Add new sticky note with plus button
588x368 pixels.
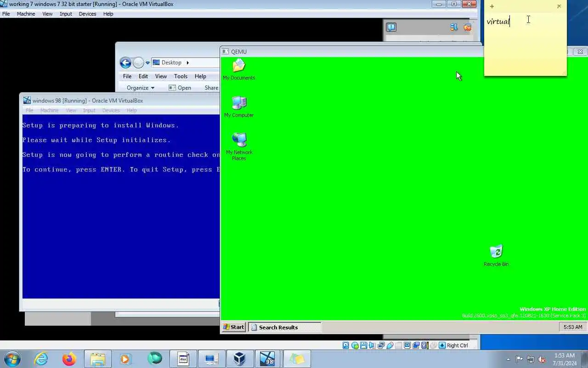pos(492,6)
